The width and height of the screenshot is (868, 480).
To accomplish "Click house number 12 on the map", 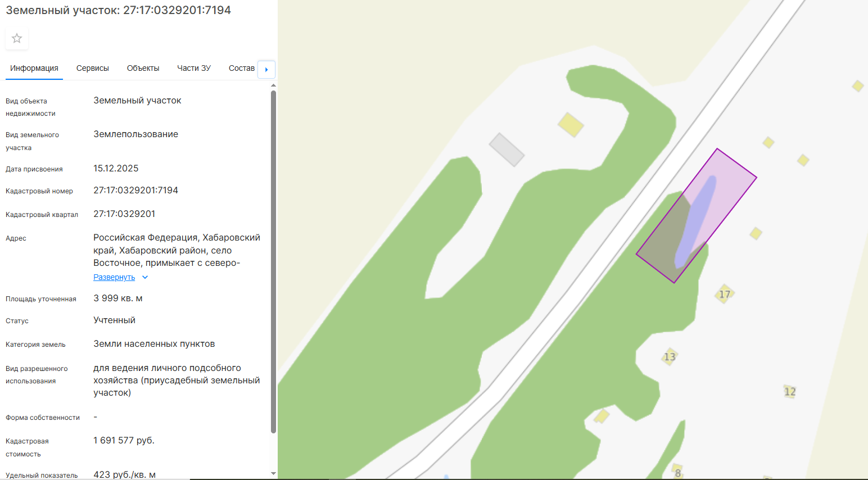I will click(790, 392).
